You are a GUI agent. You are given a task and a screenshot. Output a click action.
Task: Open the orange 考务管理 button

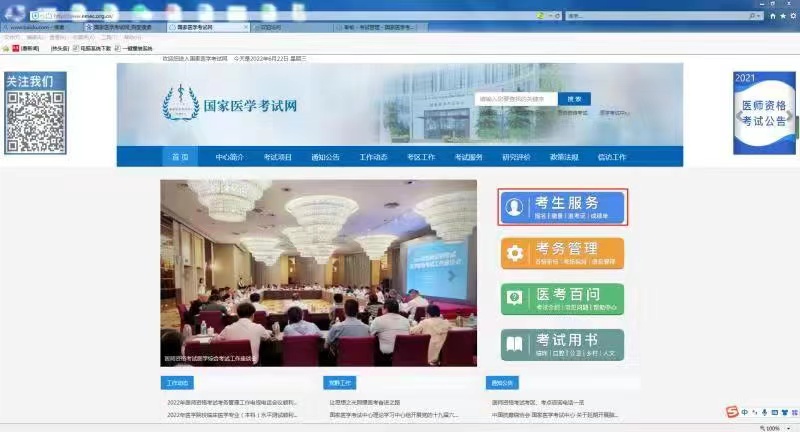point(562,253)
